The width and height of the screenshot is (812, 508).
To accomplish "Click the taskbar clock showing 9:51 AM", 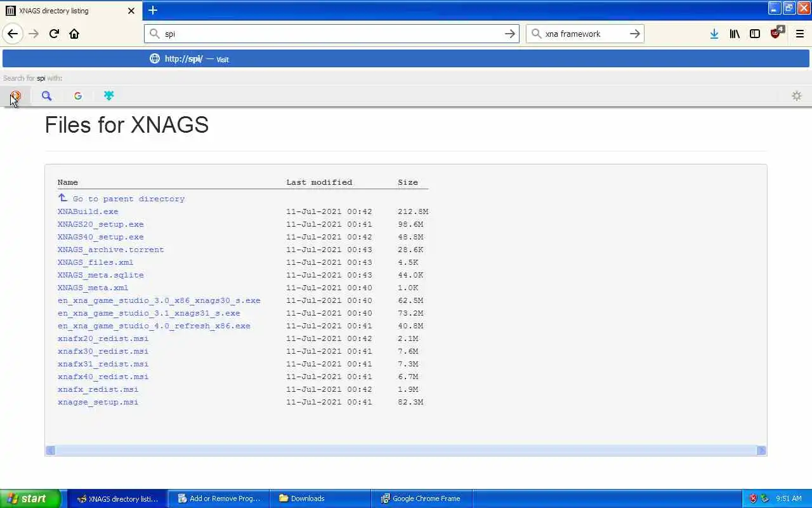I will click(x=789, y=498).
